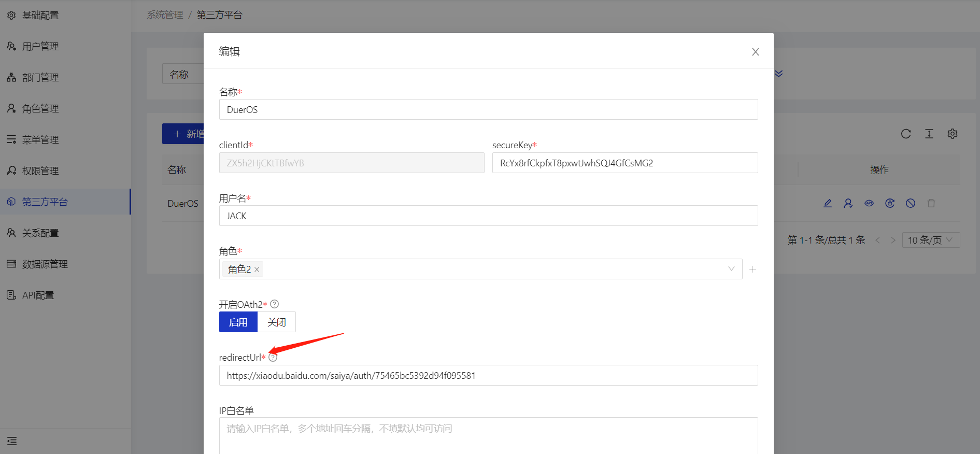Open 用户管理 in the sidebar
The height and width of the screenshot is (454, 980).
[40, 47]
